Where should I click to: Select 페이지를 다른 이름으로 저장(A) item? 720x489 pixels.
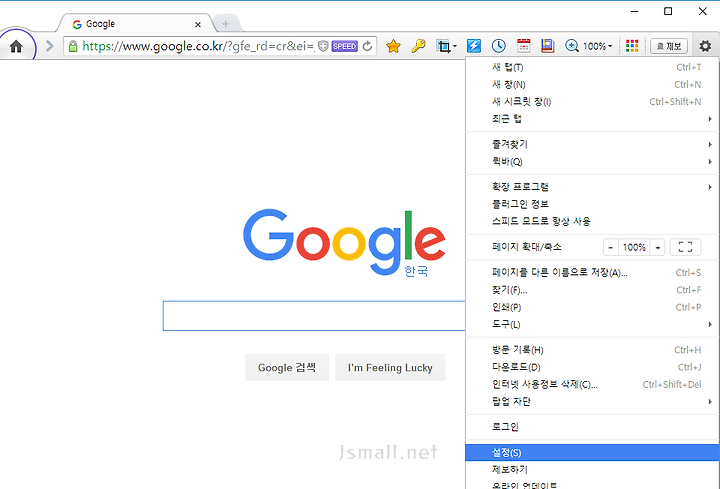592,273
